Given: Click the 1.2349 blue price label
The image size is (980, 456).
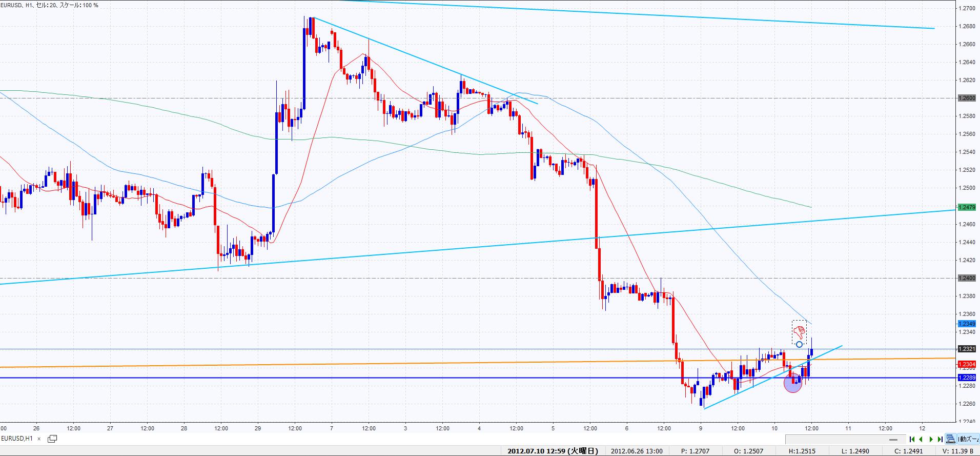Looking at the screenshot, I should 967,324.
